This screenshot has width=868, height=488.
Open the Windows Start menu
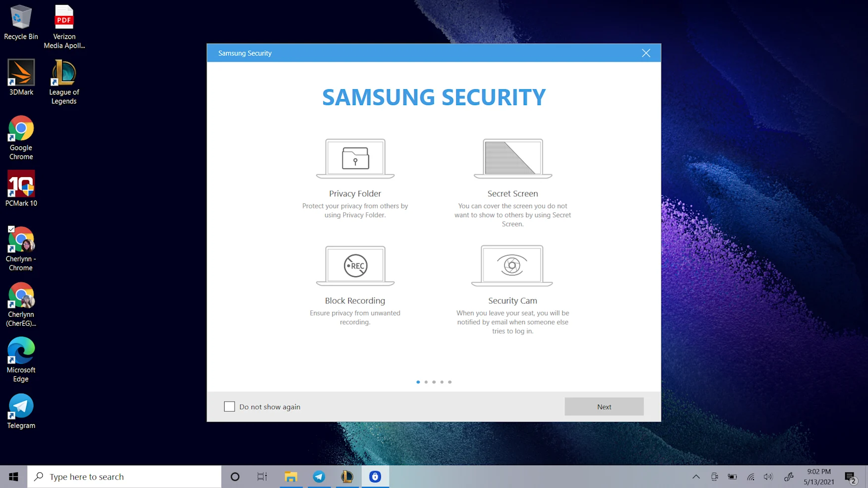[13, 477]
